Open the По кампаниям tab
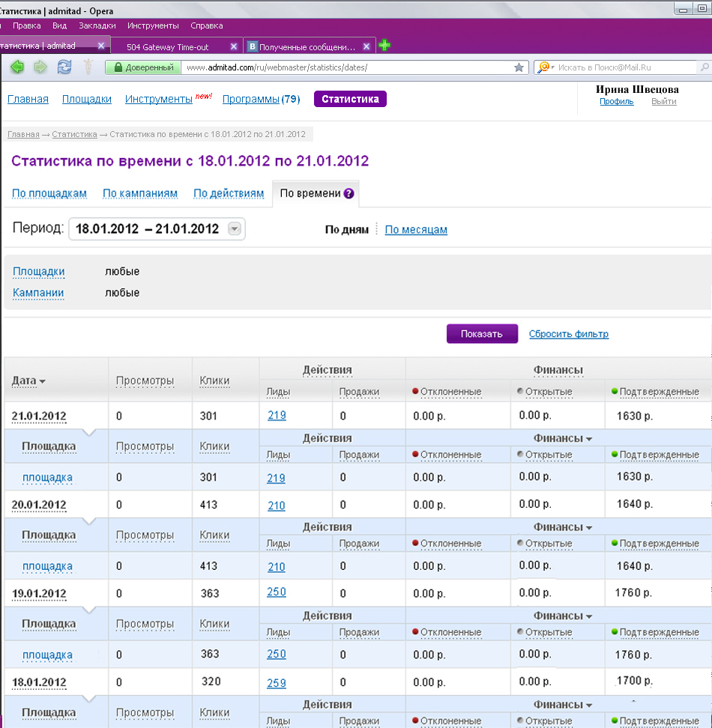The height and width of the screenshot is (728, 712). click(x=140, y=193)
